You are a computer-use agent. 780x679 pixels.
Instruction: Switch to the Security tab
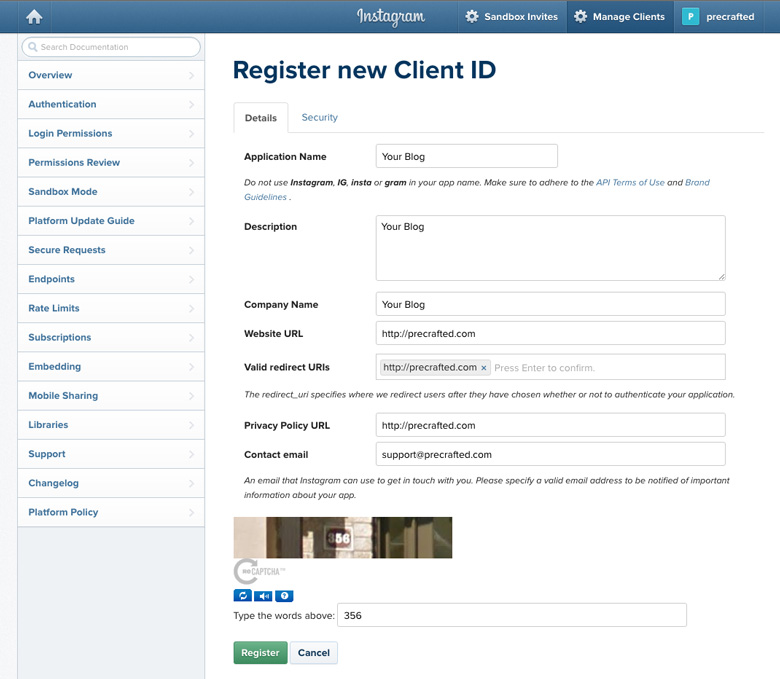(319, 117)
